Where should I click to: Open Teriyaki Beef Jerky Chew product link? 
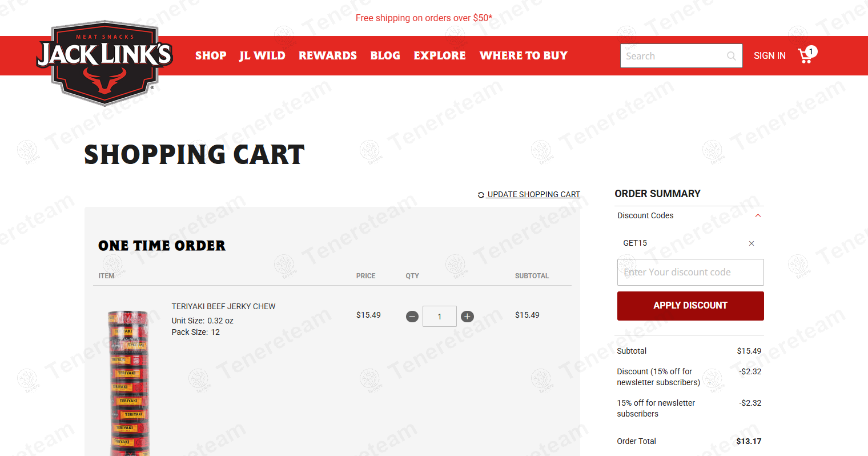pyautogui.click(x=223, y=306)
